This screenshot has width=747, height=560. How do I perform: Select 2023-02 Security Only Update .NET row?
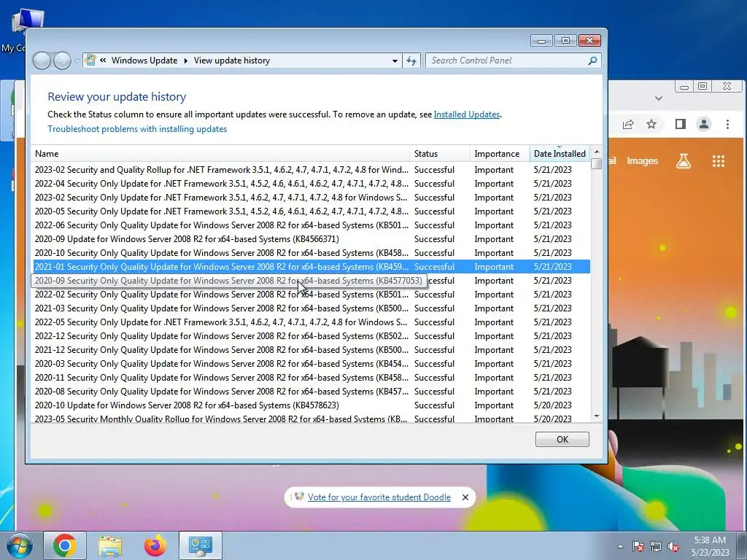311,198
